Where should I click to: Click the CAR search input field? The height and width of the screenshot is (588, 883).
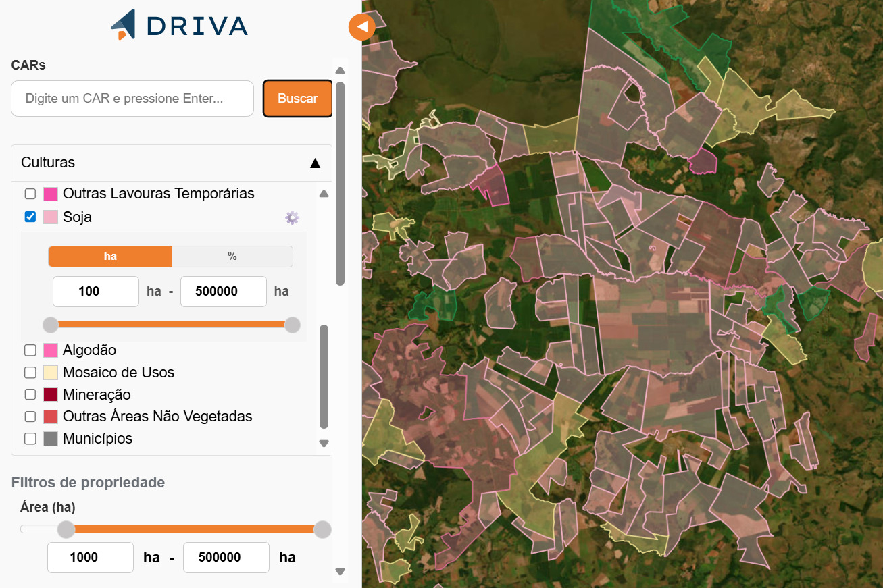pos(132,99)
